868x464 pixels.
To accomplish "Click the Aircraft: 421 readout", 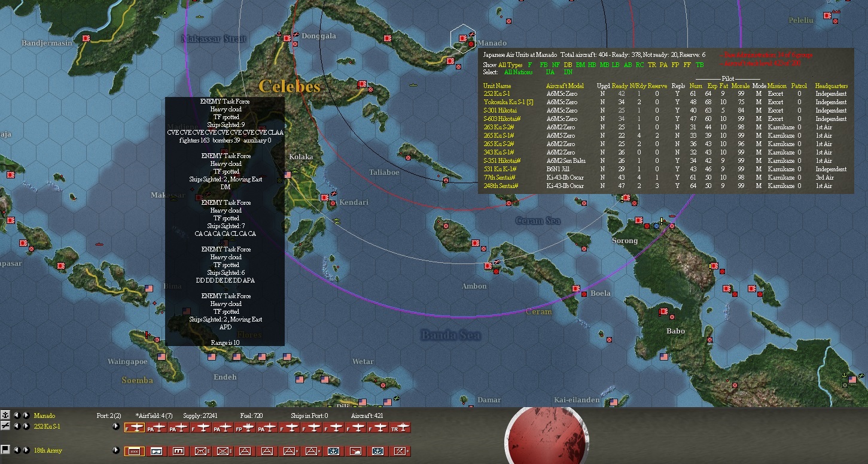I will (x=368, y=416).
